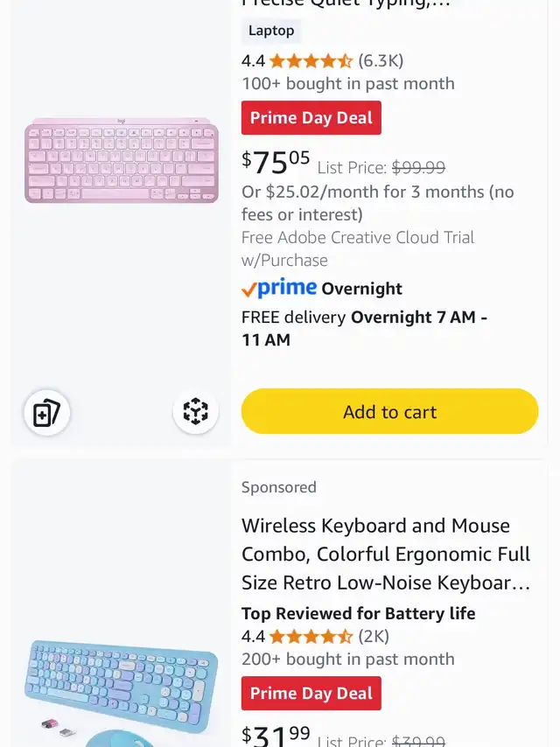Click star rating of pink keyboard
Image resolution: width=560 pixels, height=747 pixels.
[311, 61]
